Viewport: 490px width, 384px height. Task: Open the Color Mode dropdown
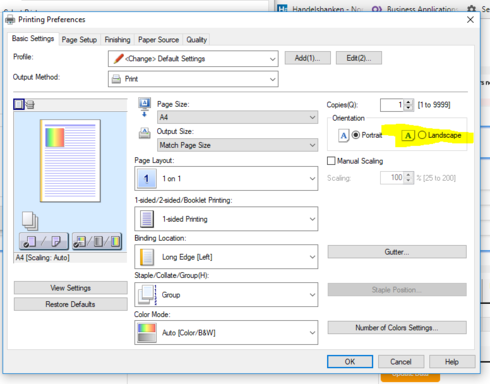click(226, 333)
